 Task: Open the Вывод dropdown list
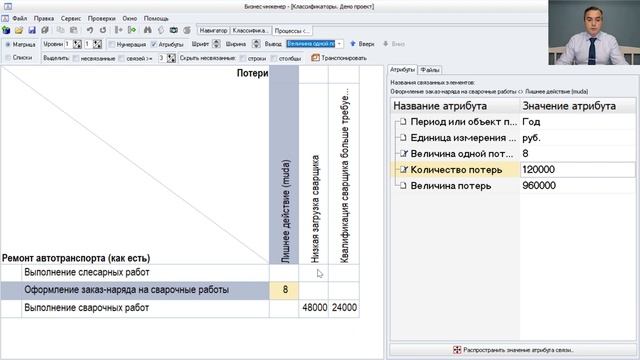[340, 44]
